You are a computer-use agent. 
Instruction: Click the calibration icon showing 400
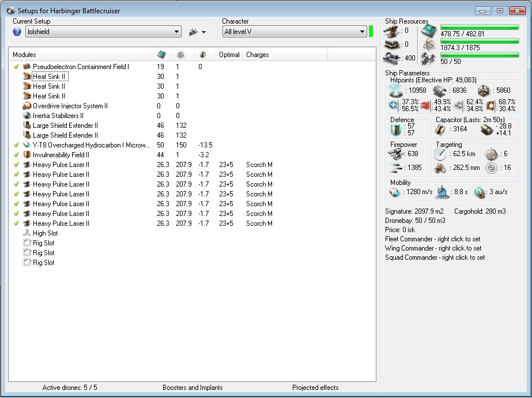coord(391,58)
